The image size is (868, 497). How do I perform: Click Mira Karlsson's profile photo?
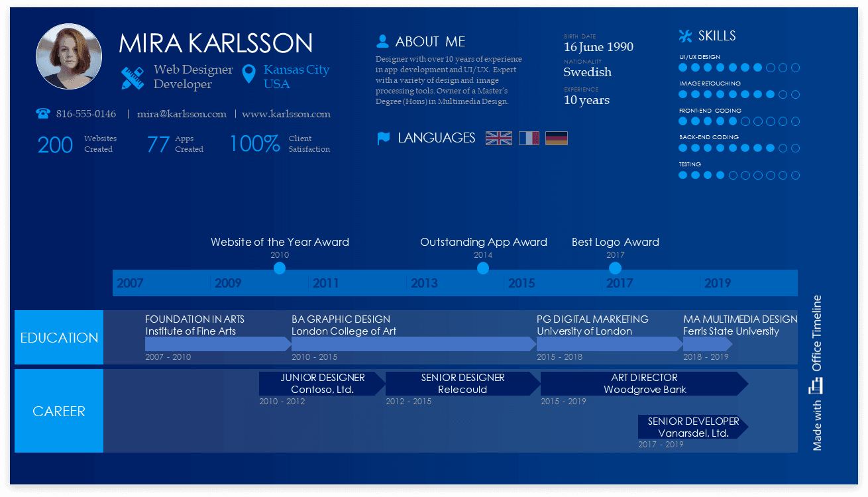[x=69, y=56]
